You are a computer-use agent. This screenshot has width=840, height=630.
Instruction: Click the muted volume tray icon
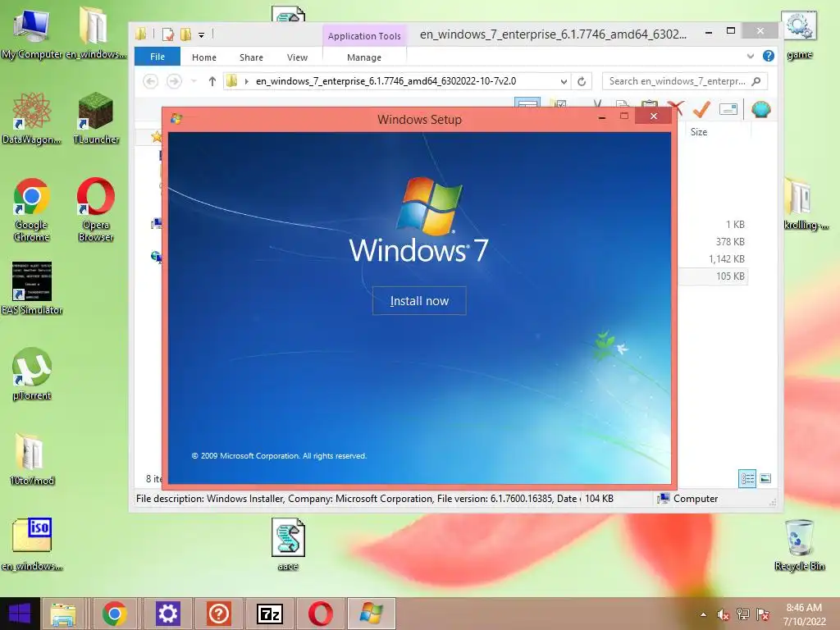coord(724,614)
